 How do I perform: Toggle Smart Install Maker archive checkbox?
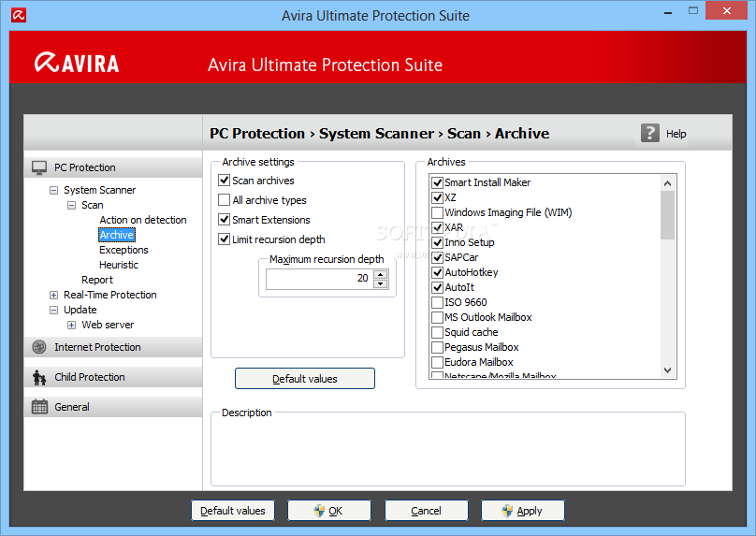tap(437, 182)
